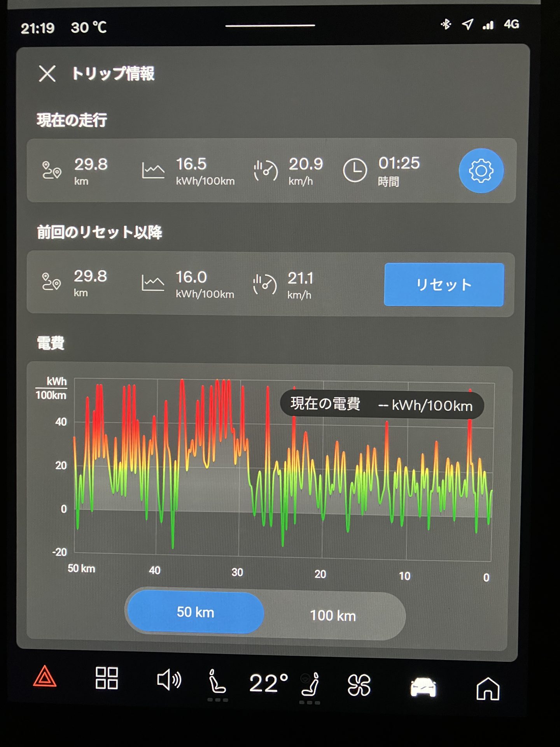
Task: Go to the home screen
Action: coord(488,689)
